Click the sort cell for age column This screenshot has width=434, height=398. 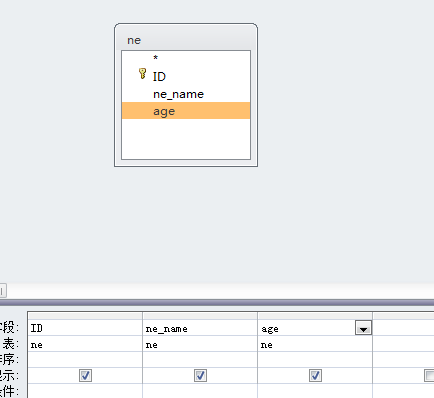pyautogui.click(x=315, y=360)
